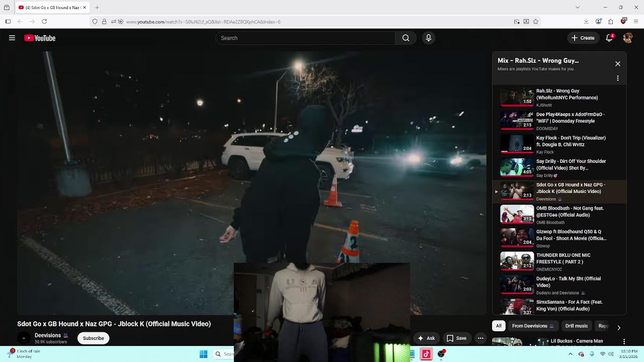
Task: Click the YouTube search magnifier button
Action: [406, 38]
